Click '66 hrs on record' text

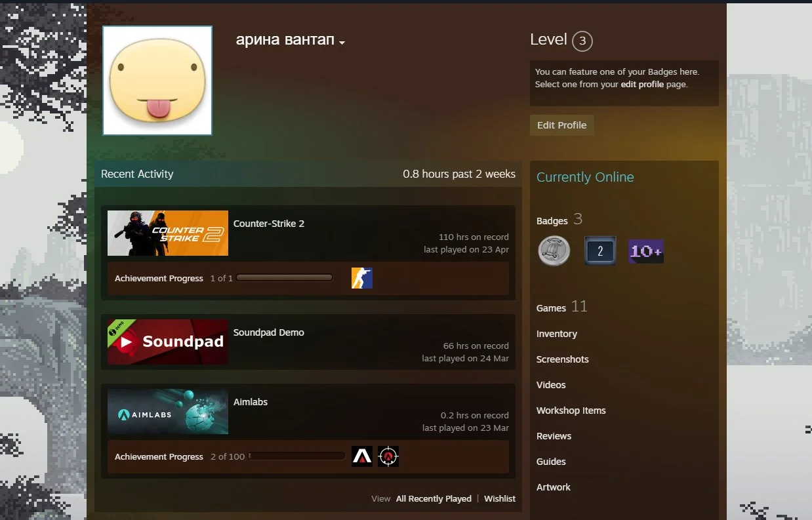tap(476, 346)
